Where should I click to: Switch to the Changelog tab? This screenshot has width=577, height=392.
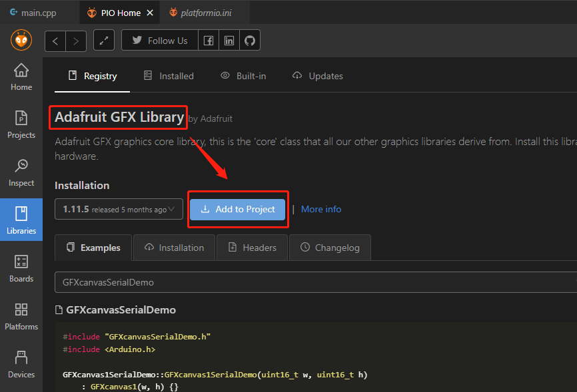[x=330, y=248]
